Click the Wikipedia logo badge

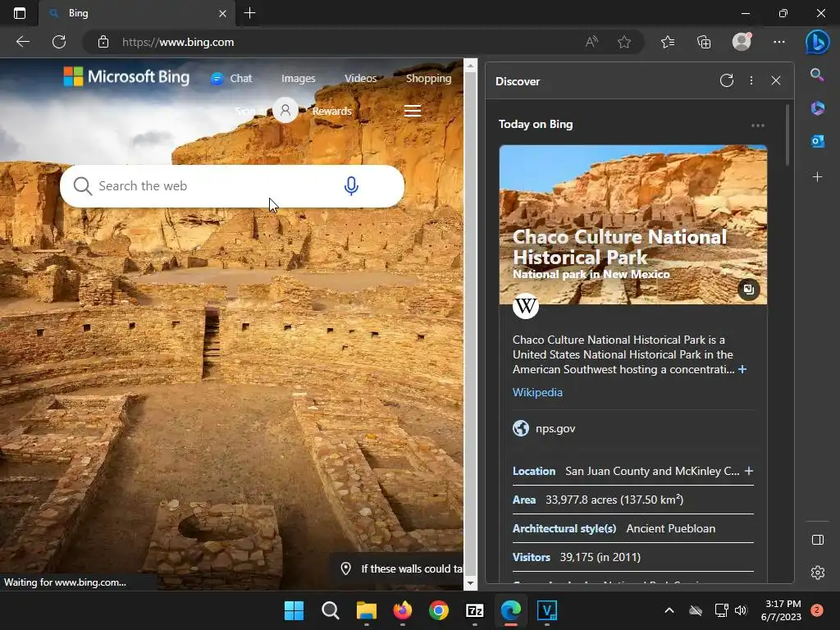pyautogui.click(x=526, y=306)
